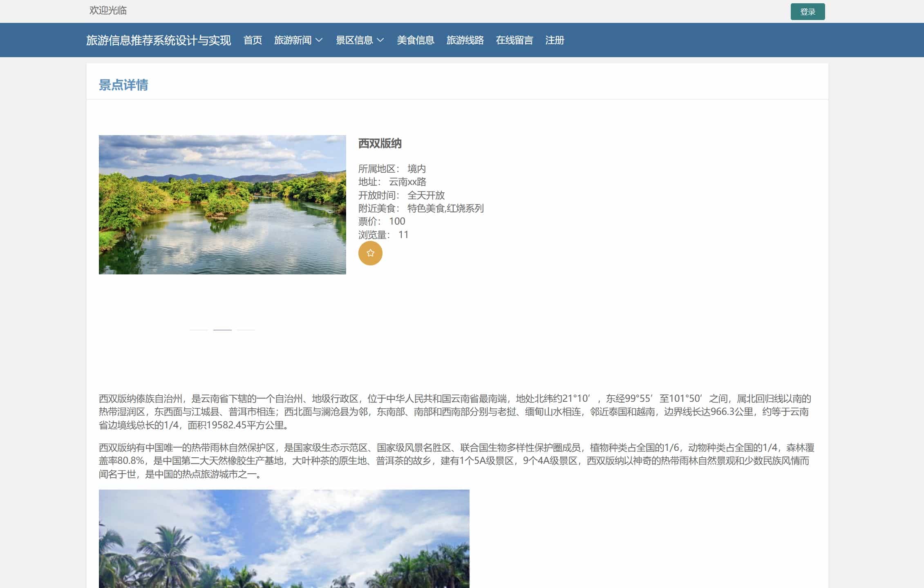This screenshot has width=924, height=588.
Task: Open 旅游线路 in navigation bar
Action: pos(465,40)
